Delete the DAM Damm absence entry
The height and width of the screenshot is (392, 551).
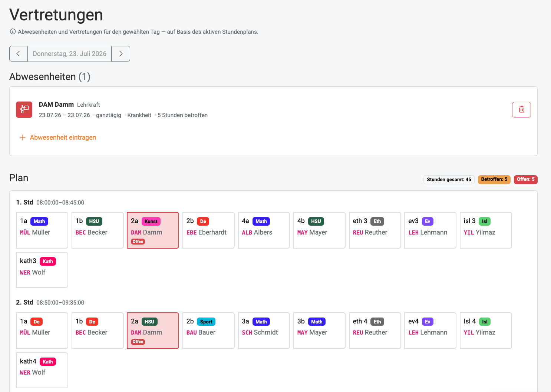pyautogui.click(x=521, y=110)
